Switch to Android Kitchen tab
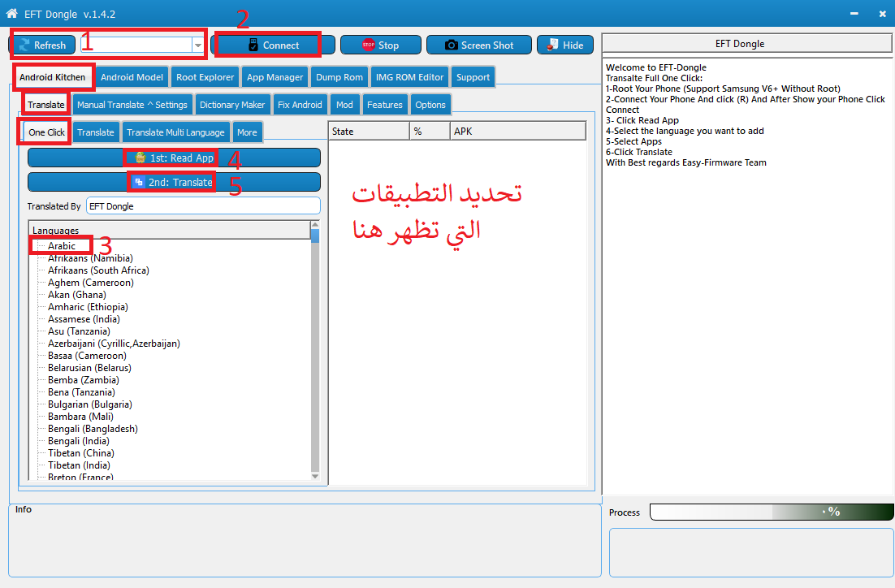Image resolution: width=895 pixels, height=588 pixels. tap(53, 77)
